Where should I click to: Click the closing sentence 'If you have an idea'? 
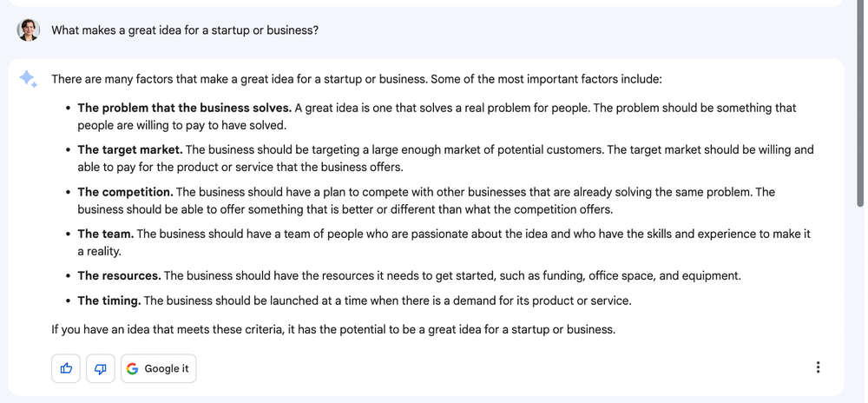(332, 330)
